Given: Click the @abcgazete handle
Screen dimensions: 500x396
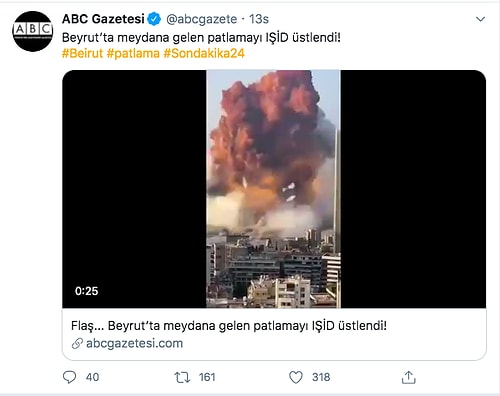Looking at the screenshot, I should (x=201, y=19).
